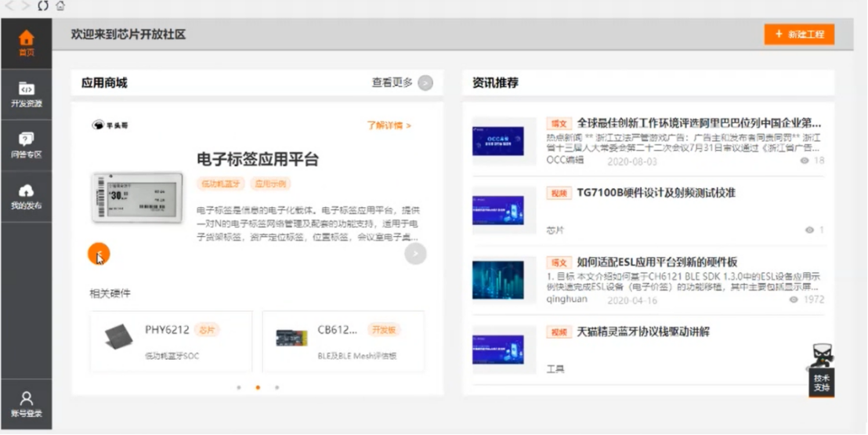Open the 技术支持 mascot widget

point(822,370)
